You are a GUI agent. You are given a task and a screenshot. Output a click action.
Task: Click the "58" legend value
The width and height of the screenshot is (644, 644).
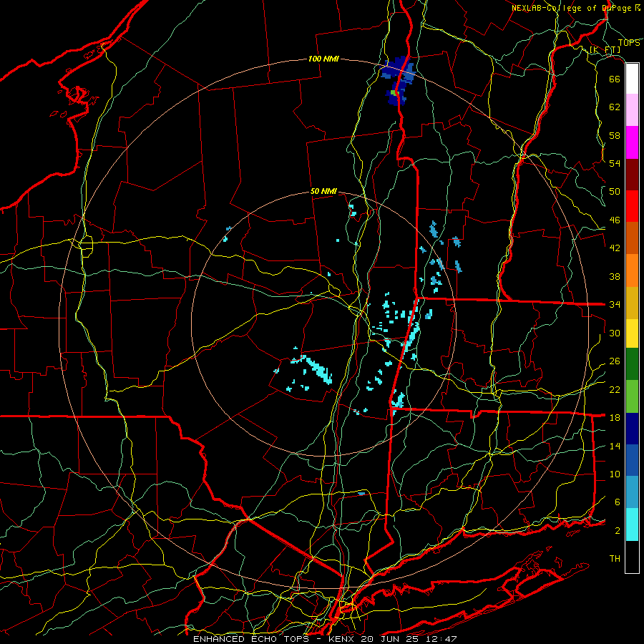coord(615,135)
